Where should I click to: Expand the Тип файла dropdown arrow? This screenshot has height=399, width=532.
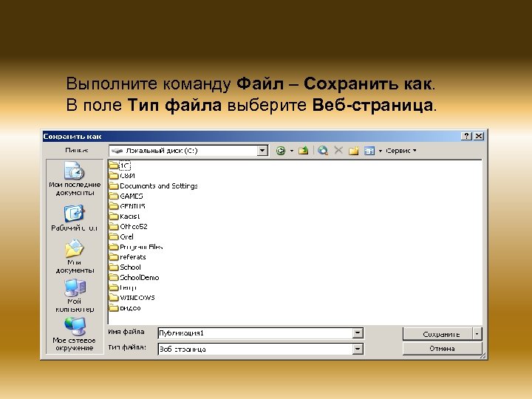pyautogui.click(x=358, y=349)
